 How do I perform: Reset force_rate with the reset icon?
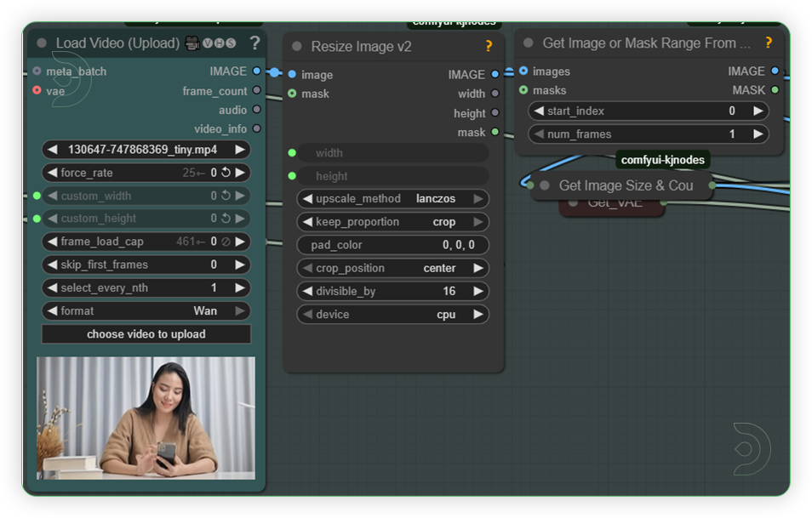coord(226,173)
